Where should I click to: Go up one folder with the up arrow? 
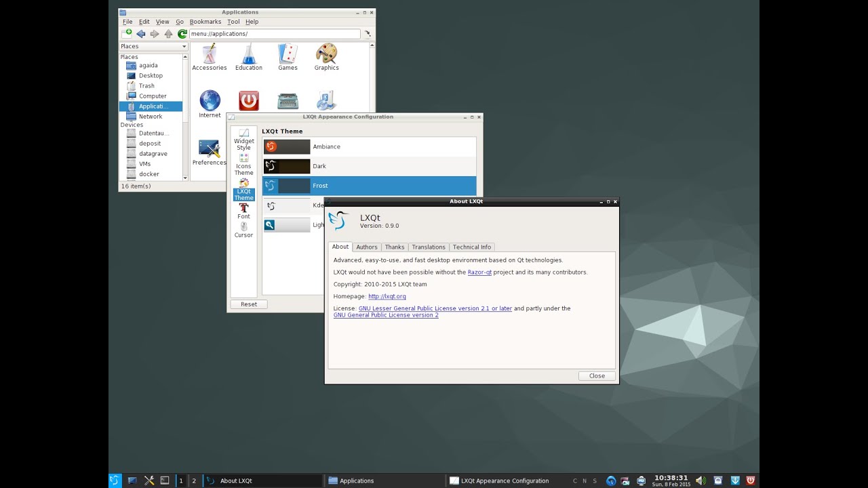tap(168, 33)
